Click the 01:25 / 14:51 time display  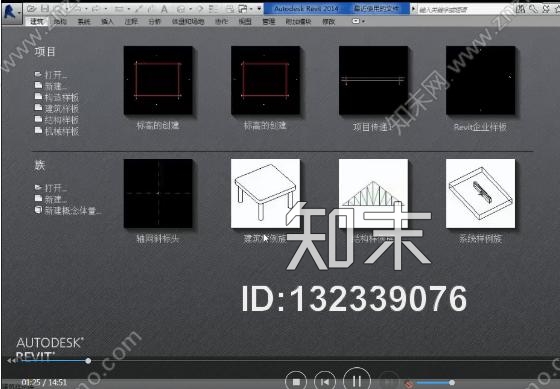pyautogui.click(x=44, y=382)
